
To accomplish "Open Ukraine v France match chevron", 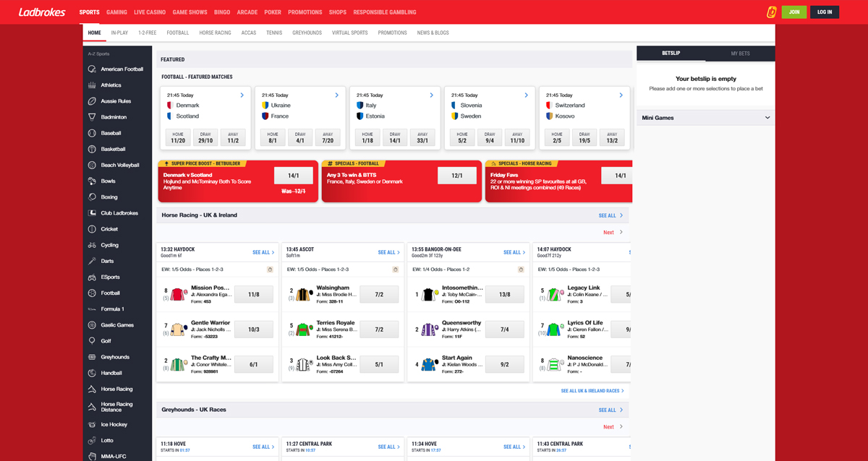I will coord(336,95).
